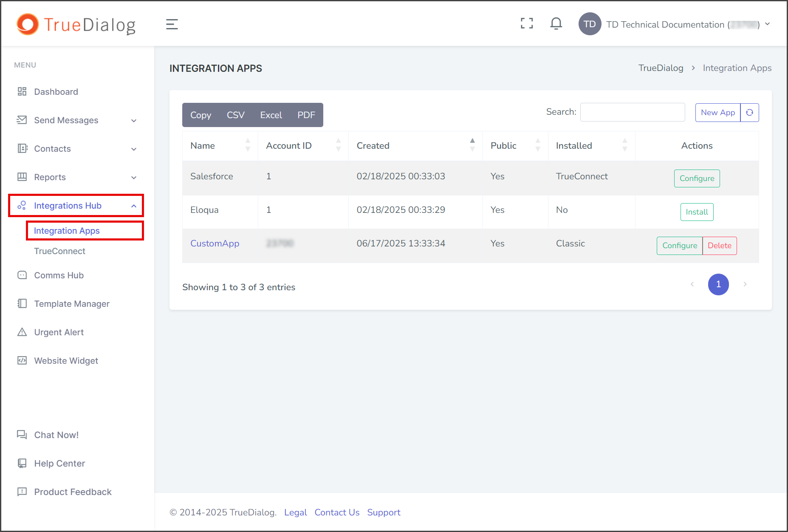
Task: Configure the Salesforce app
Action: click(x=697, y=178)
